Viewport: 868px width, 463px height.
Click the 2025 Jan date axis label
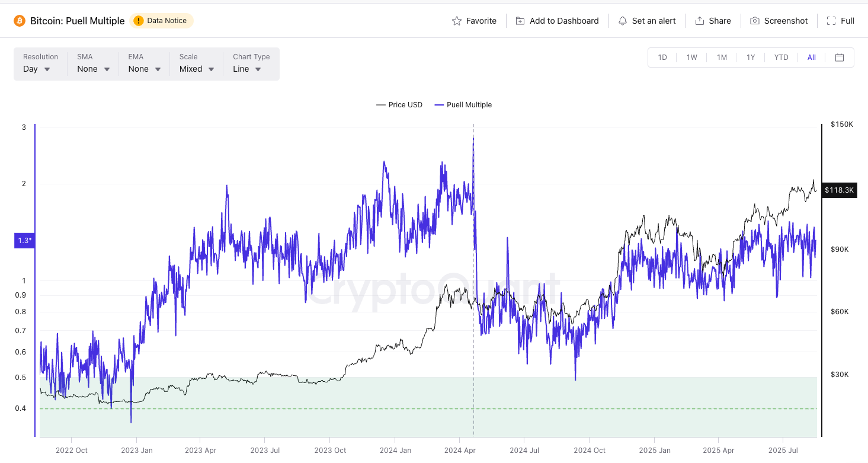click(655, 451)
